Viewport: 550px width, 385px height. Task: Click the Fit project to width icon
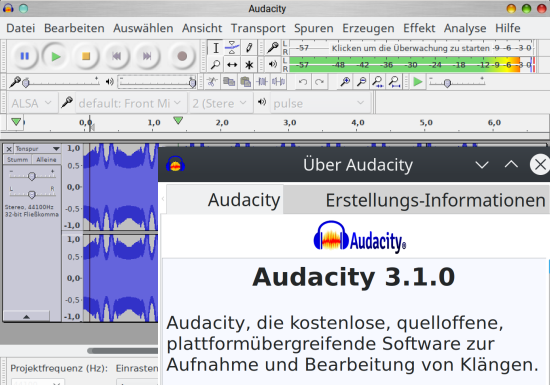[394, 82]
